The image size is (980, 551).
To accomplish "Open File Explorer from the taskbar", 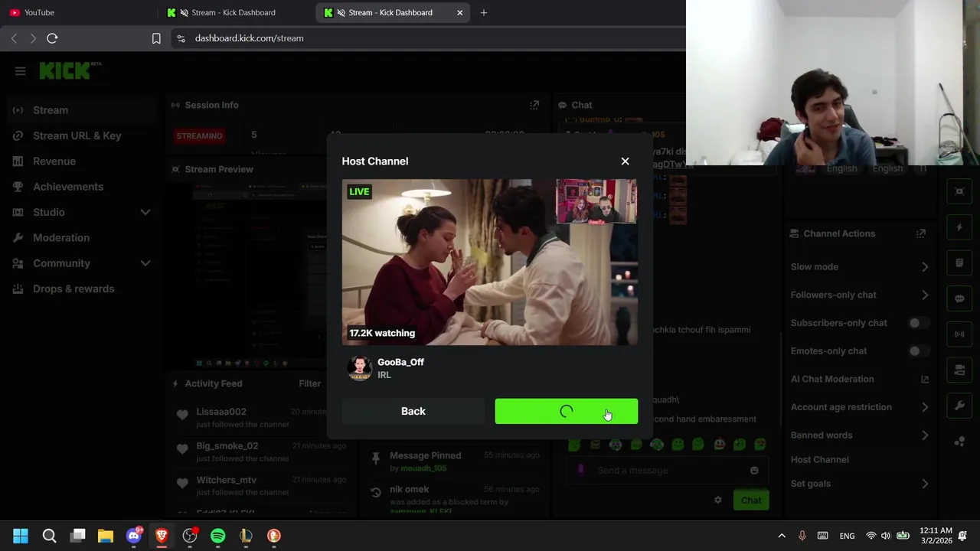I will pos(106,536).
